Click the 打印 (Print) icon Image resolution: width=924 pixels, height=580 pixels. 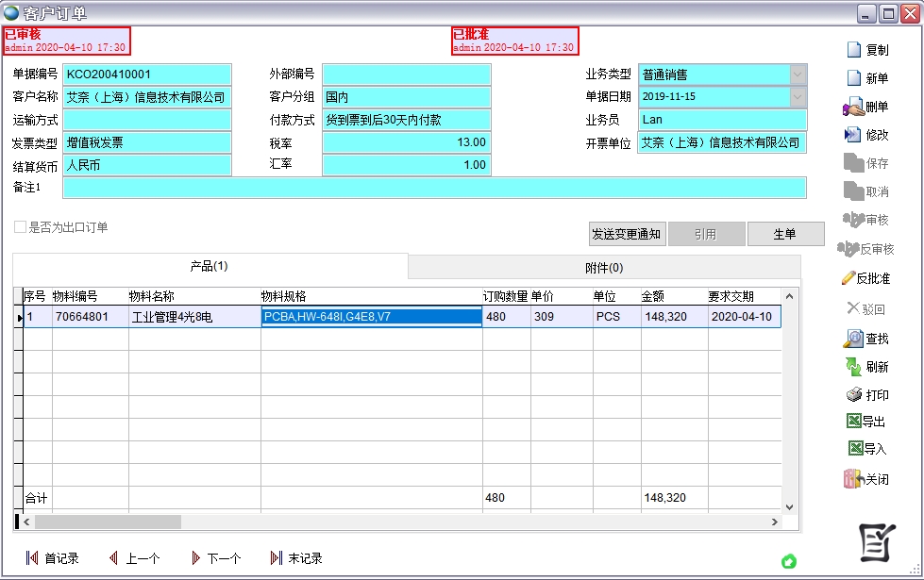[x=853, y=395]
